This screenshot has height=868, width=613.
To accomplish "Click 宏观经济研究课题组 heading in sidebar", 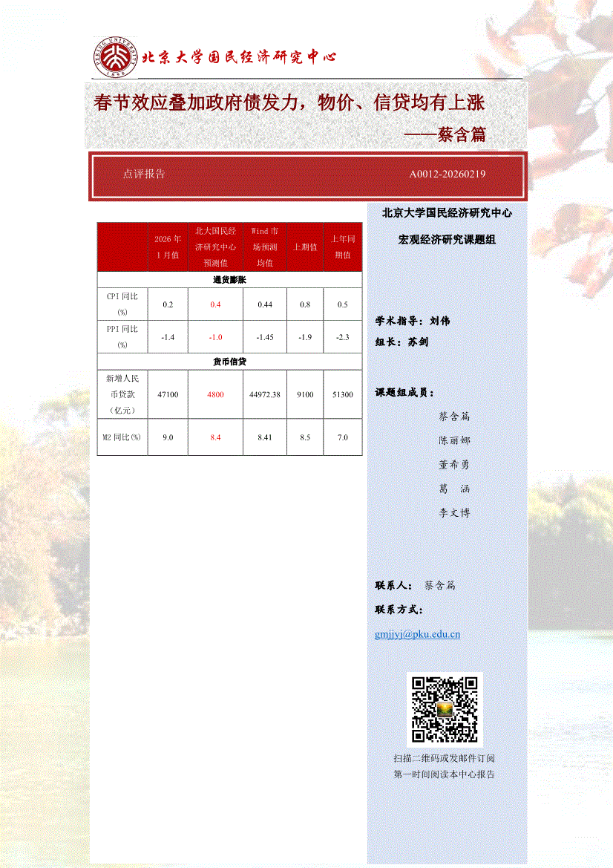I will click(x=447, y=240).
